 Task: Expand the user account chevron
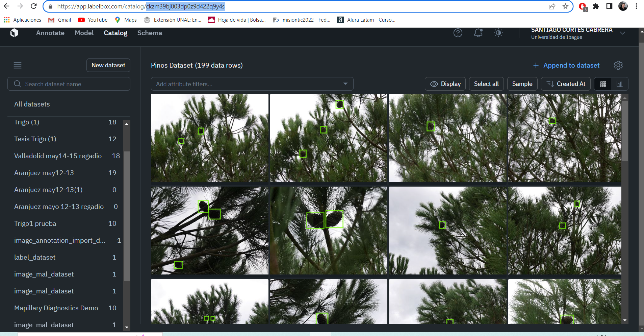pos(623,33)
